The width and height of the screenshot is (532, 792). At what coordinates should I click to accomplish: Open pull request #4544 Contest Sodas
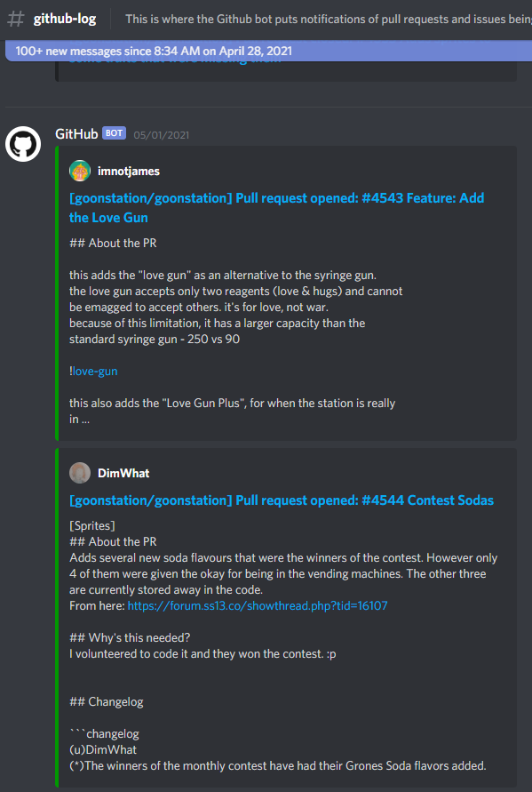[282, 500]
